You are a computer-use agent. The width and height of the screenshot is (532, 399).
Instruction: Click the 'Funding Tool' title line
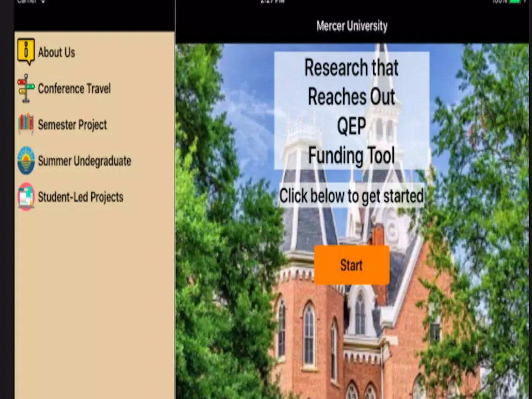coord(352,155)
